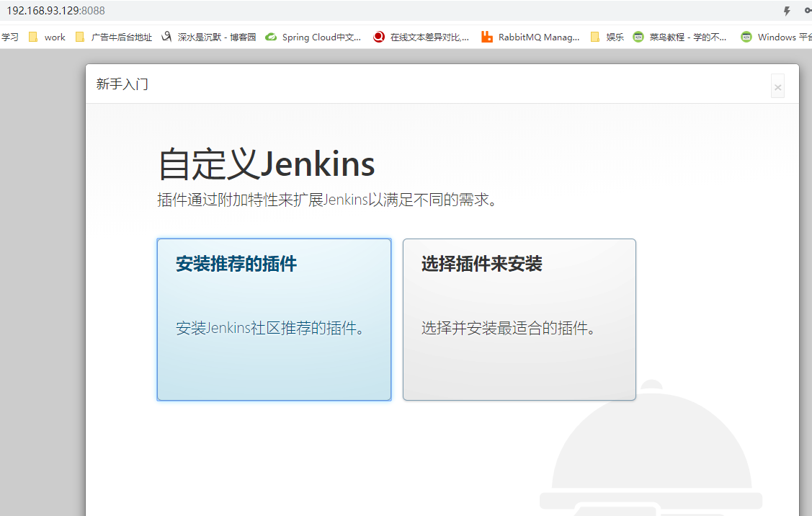Viewport: 812px width, 516px height.
Task: Select 安装推荐的插件 option
Action: (274, 319)
